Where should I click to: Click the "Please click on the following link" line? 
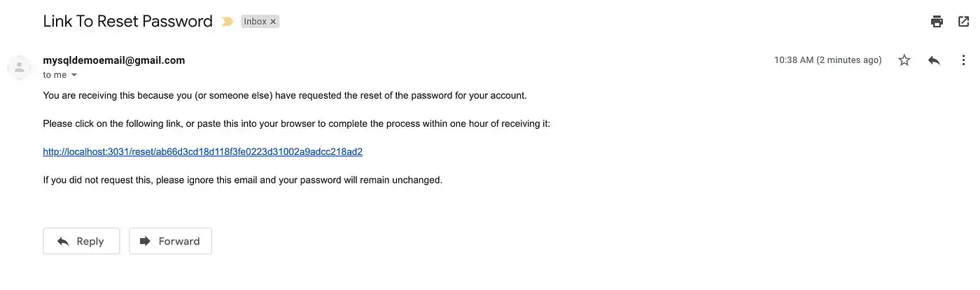[x=297, y=123]
